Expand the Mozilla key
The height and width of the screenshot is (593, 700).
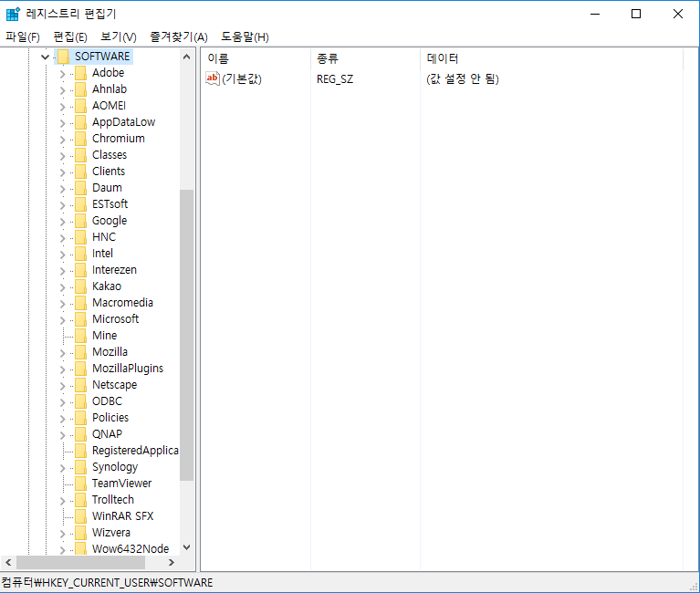click(62, 352)
